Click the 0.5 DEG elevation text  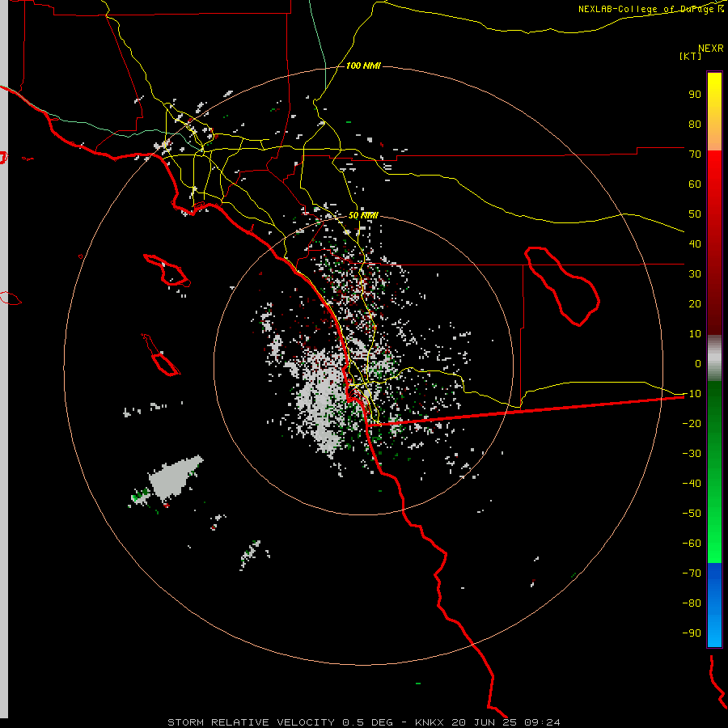368,722
